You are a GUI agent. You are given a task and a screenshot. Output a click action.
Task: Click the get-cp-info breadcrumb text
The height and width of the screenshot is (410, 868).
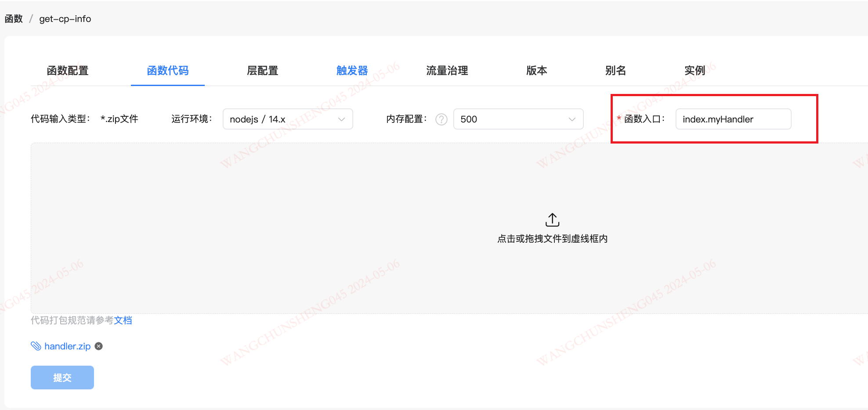[65, 19]
